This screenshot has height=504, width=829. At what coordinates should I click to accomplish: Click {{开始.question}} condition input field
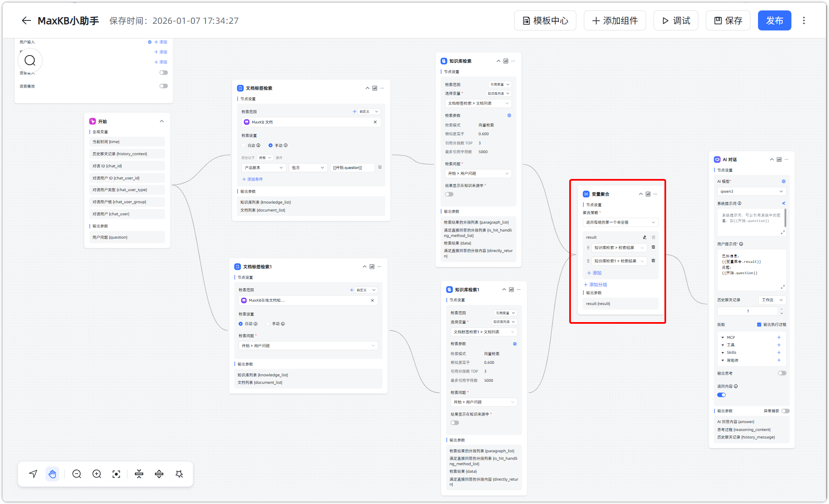click(352, 168)
